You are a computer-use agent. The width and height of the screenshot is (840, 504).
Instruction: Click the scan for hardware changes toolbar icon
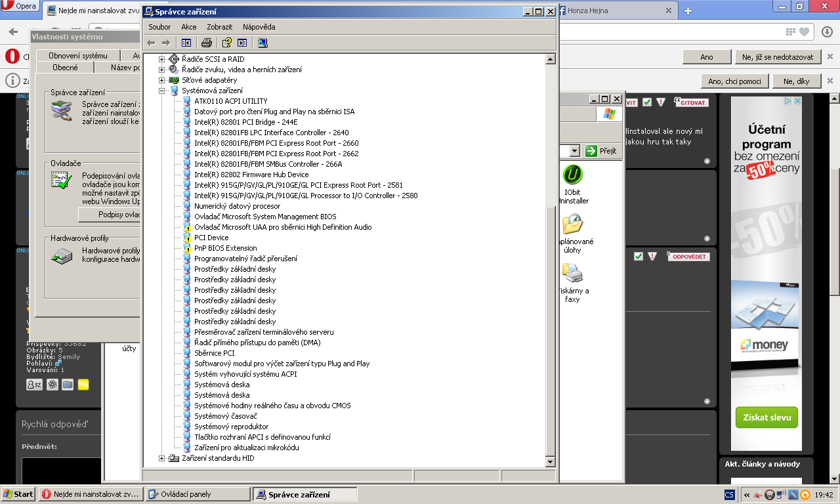coord(262,43)
